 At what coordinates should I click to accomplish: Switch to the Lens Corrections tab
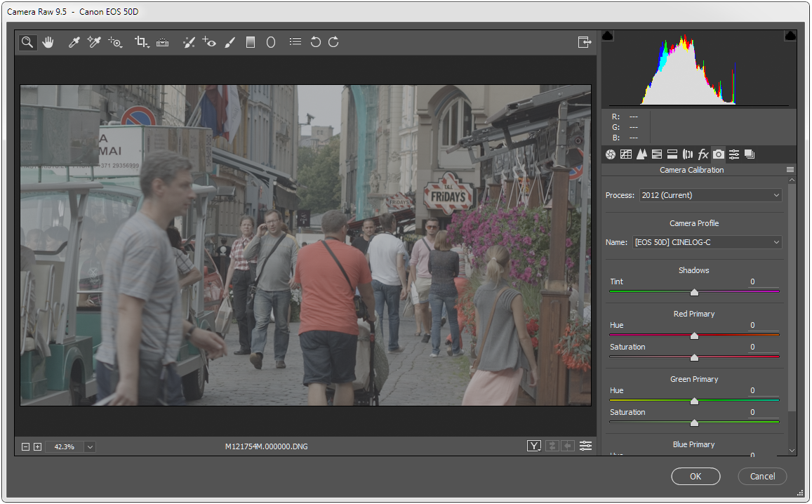point(688,154)
